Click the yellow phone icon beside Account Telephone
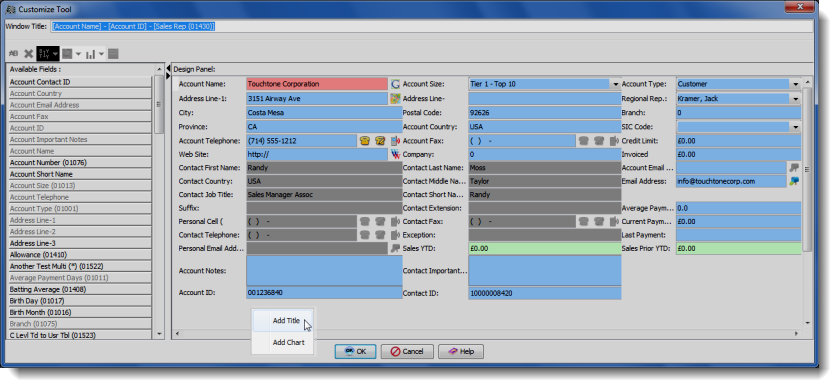The width and height of the screenshot is (839, 388). tap(365, 141)
